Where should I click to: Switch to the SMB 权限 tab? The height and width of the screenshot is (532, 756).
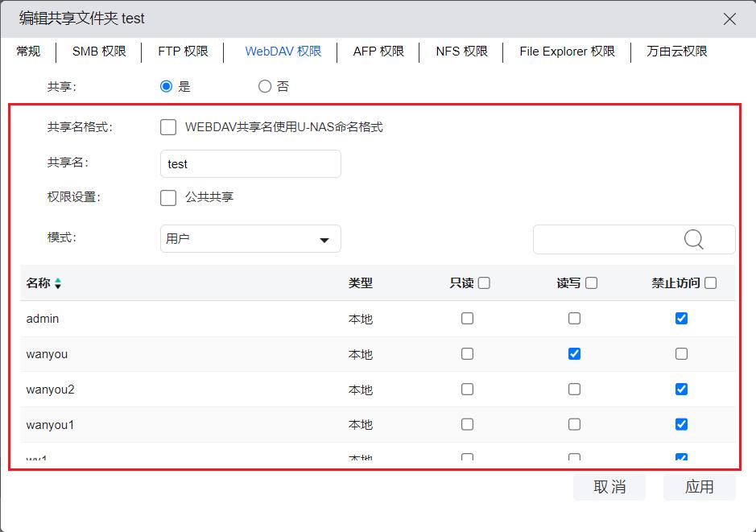pyautogui.click(x=99, y=52)
